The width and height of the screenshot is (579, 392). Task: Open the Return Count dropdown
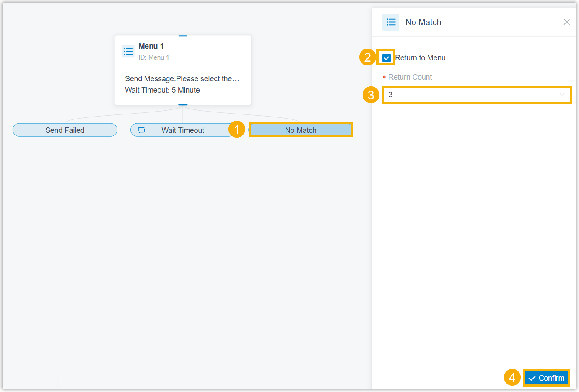(x=477, y=95)
